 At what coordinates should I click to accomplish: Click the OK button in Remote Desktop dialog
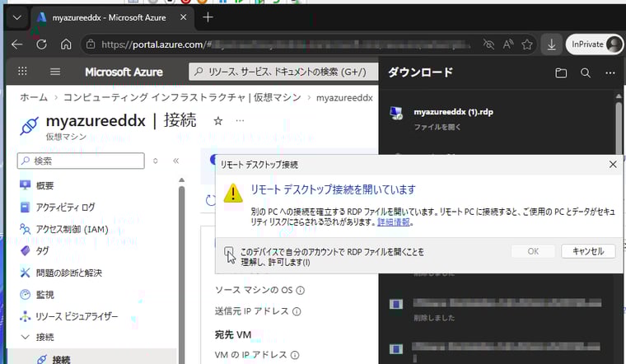pyautogui.click(x=533, y=251)
